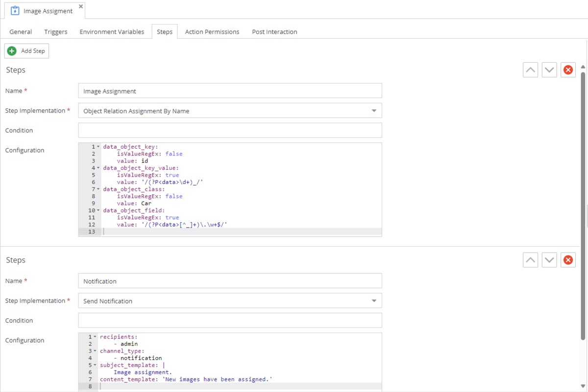Remove the Notification step
588x392 pixels.
568,260
